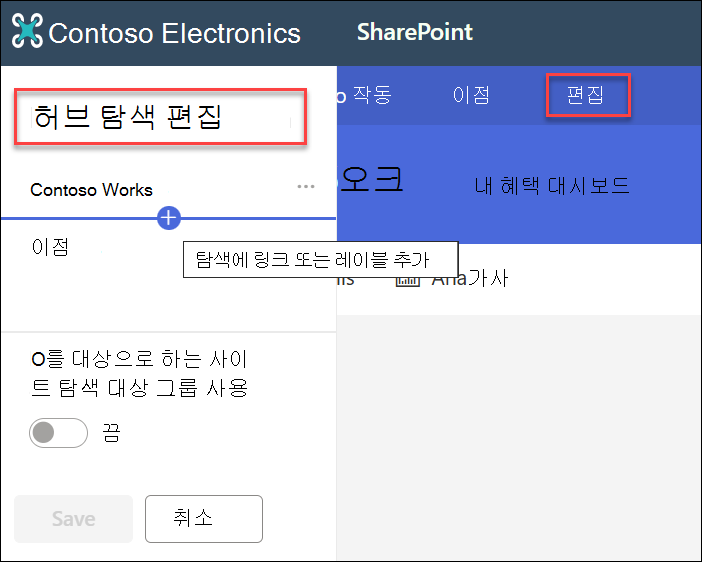Toggle the site navigation audience targeting switch

click(x=58, y=433)
